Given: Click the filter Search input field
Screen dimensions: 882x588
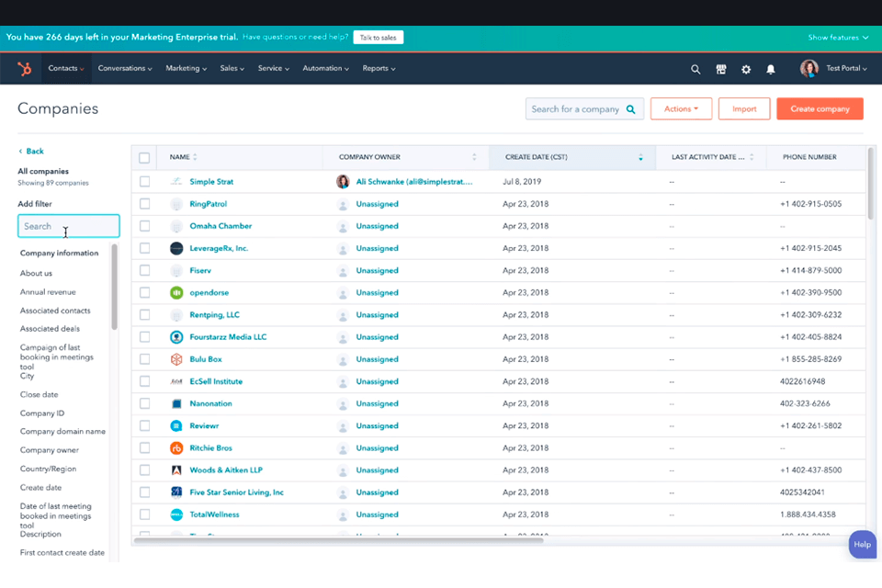Looking at the screenshot, I should pyautogui.click(x=68, y=225).
